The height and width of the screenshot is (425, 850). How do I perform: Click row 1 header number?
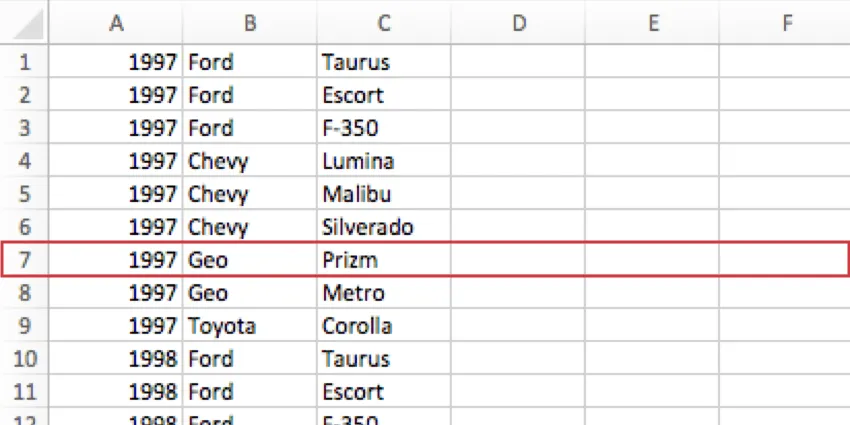[x=25, y=62]
